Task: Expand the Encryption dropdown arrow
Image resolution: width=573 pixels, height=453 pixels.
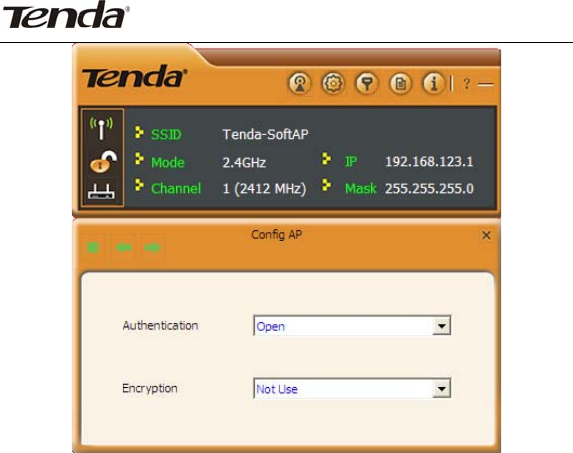Action: (441, 388)
